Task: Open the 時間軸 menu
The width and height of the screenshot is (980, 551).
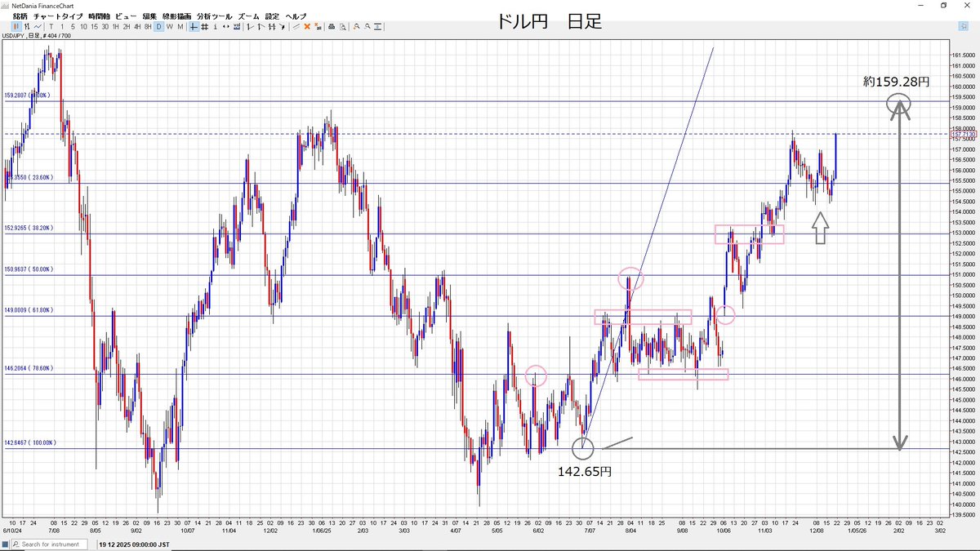Action: tap(99, 16)
